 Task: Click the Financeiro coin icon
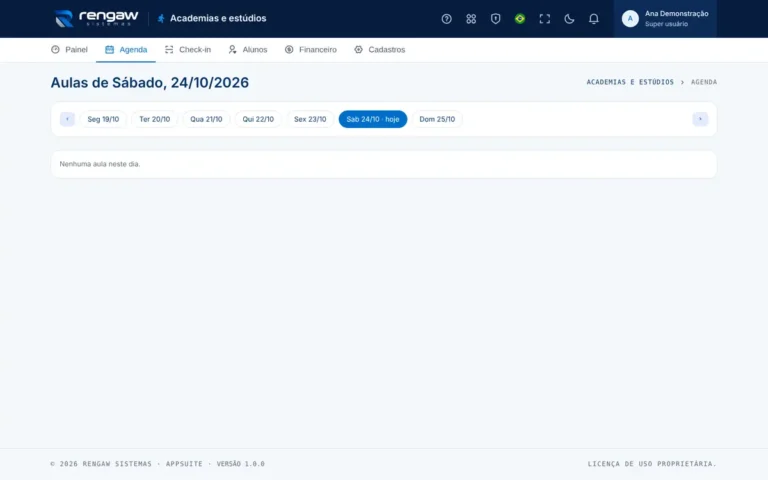click(289, 49)
